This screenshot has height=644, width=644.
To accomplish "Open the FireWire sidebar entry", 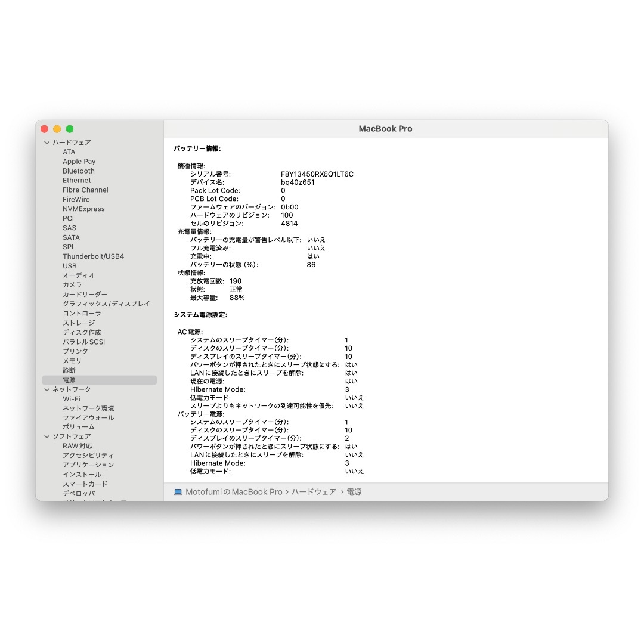I will 76,199.
